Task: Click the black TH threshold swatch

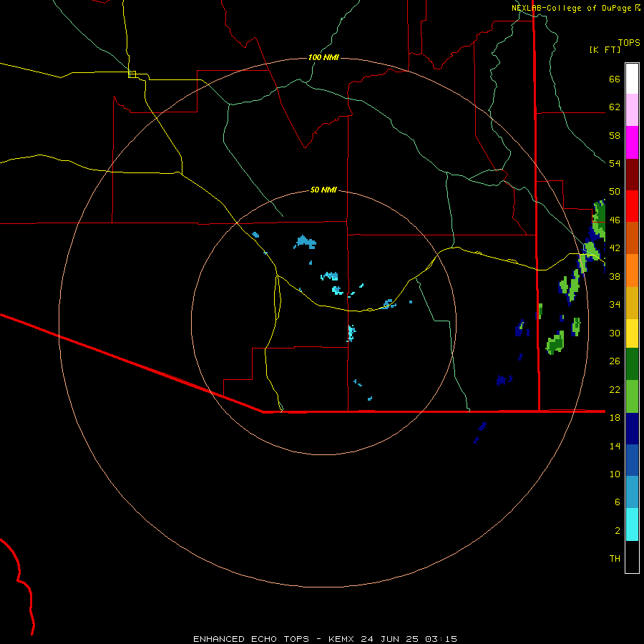Action: point(632,557)
